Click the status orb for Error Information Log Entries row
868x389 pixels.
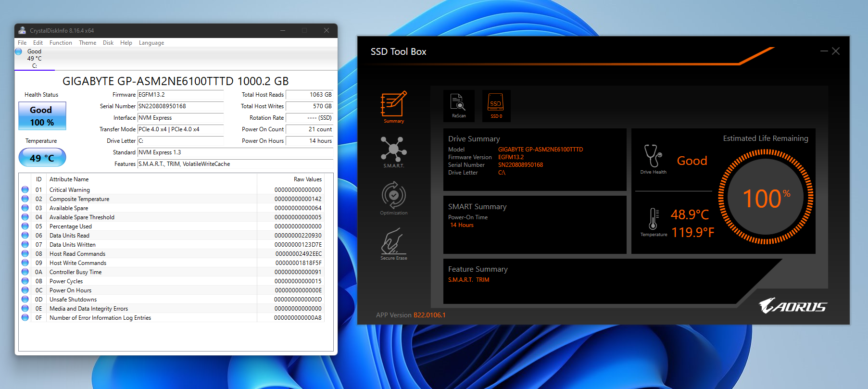pos(25,317)
